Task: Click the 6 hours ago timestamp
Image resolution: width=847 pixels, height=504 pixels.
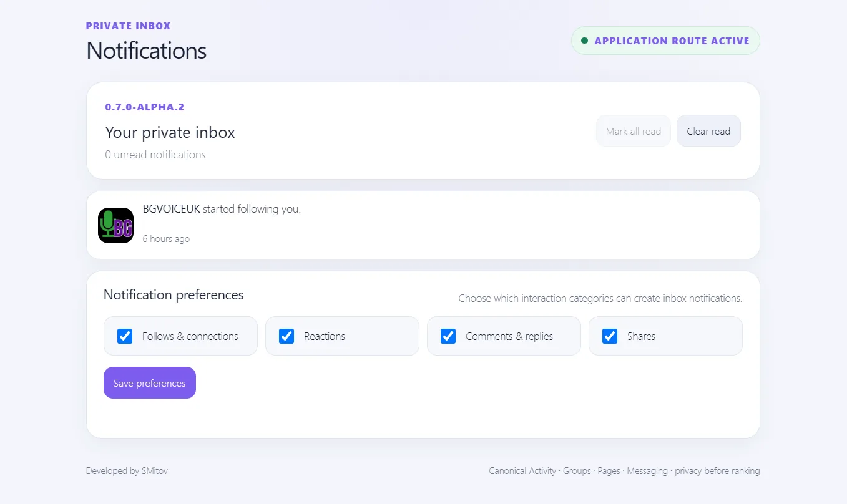Action: click(x=166, y=239)
